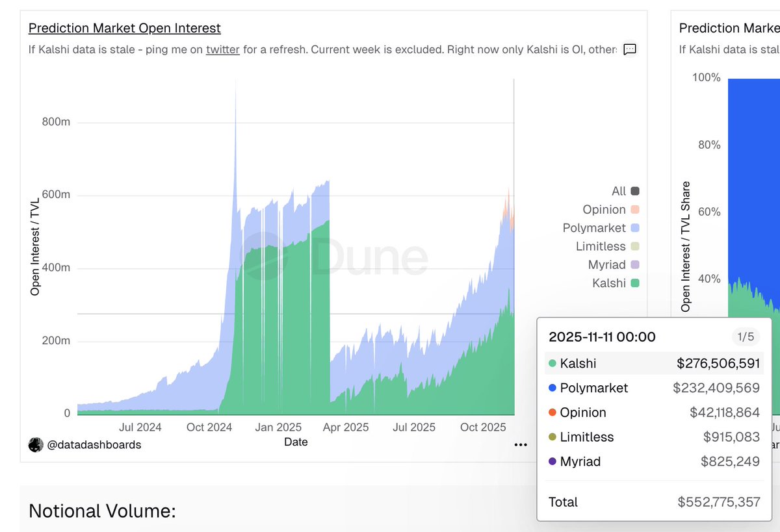Image resolution: width=780 pixels, height=532 pixels.
Task: Click the Jul 2025 x-axis label
Action: tap(414, 427)
